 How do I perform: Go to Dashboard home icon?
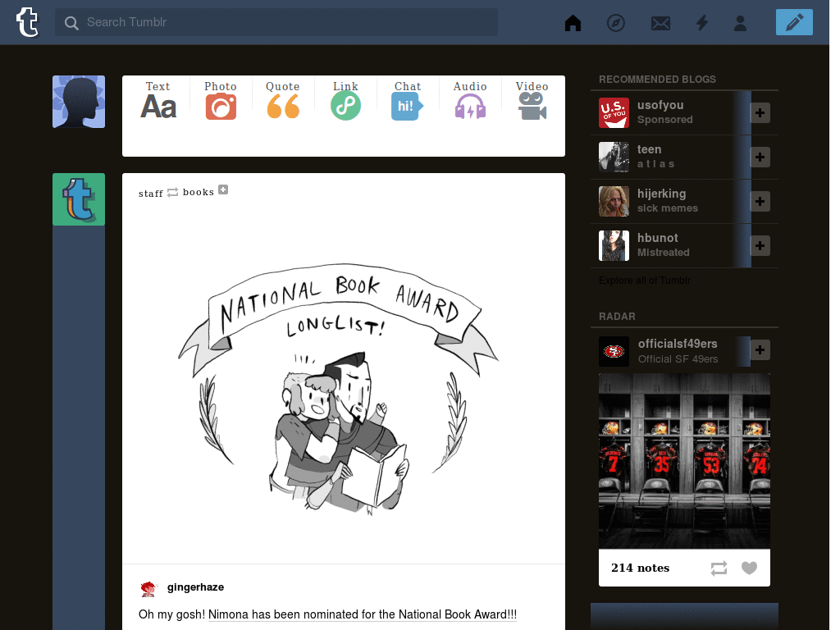coord(573,22)
